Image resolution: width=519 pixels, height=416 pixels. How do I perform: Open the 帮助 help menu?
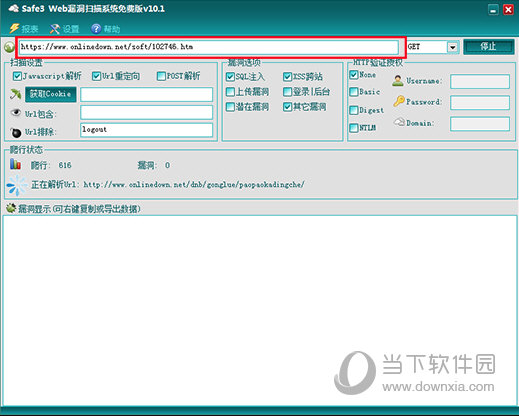coord(105,29)
